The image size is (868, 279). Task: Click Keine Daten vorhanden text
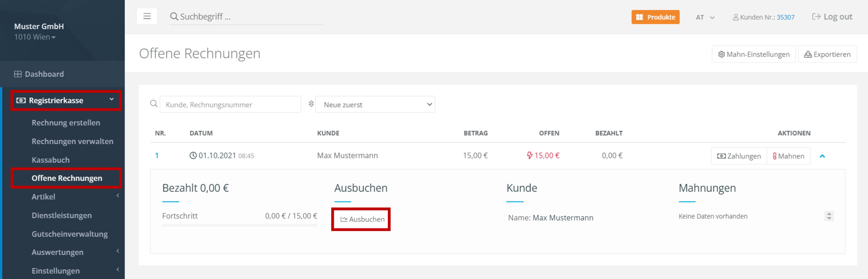(713, 216)
